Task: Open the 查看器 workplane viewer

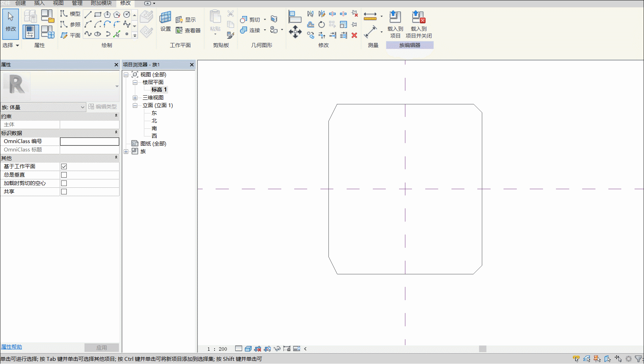Action: [x=188, y=30]
